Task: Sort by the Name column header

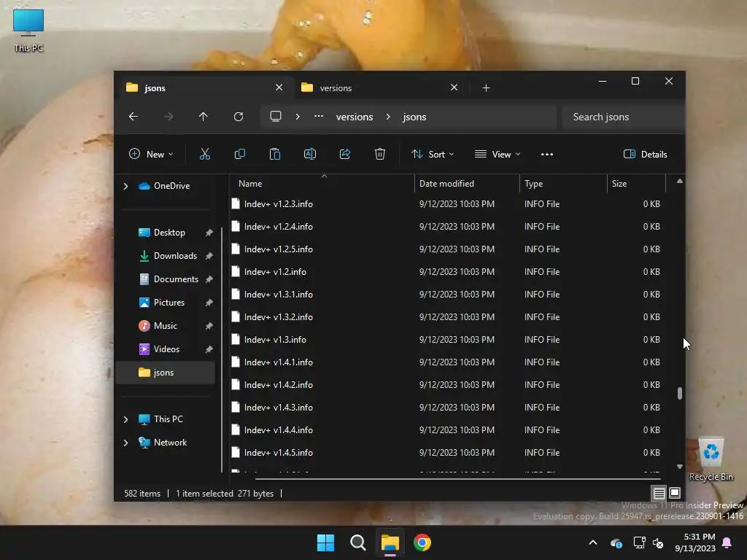Action: pos(322,183)
